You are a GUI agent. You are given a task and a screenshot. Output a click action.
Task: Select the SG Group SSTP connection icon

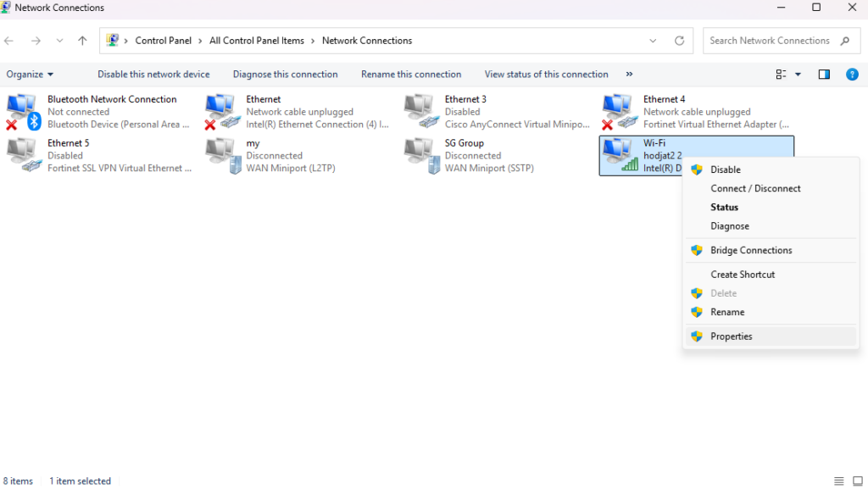[x=420, y=156]
